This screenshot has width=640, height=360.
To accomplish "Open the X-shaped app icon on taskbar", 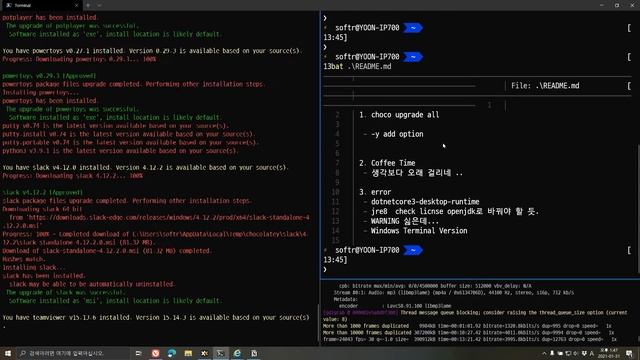I will 204,353.
